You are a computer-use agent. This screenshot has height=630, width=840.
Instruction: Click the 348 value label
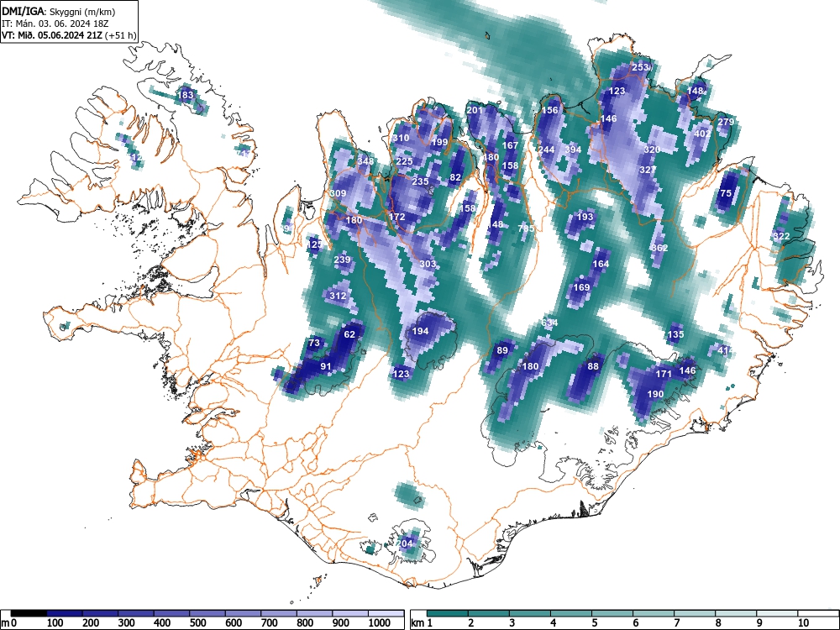tap(365, 161)
